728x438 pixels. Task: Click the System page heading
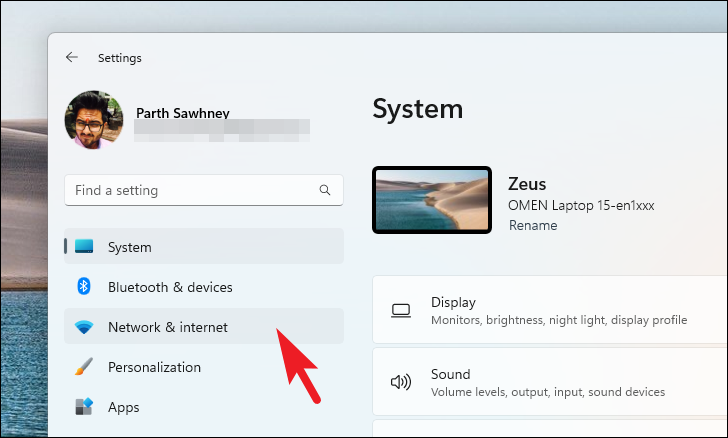coord(417,109)
